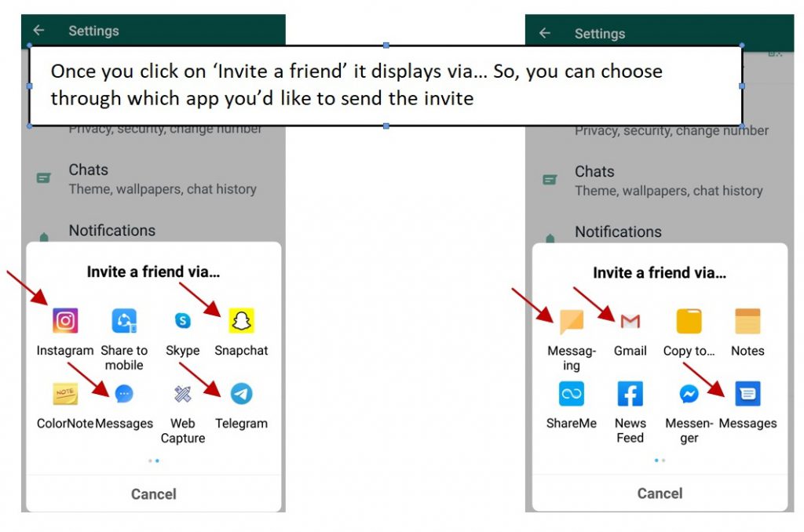Tap the Instagram app icon
Screen dimensions: 804x532
[x=65, y=321]
